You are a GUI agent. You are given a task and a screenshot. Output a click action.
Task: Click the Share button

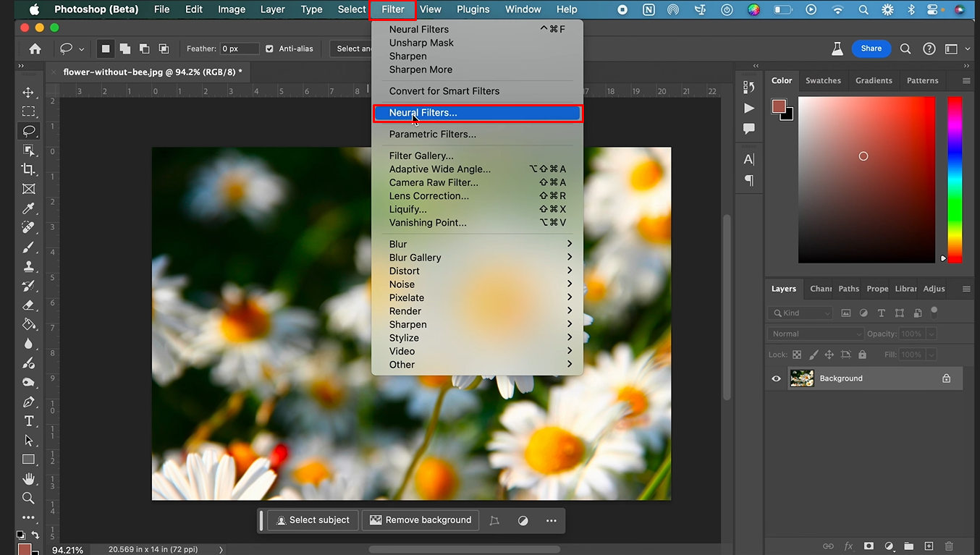click(x=871, y=48)
